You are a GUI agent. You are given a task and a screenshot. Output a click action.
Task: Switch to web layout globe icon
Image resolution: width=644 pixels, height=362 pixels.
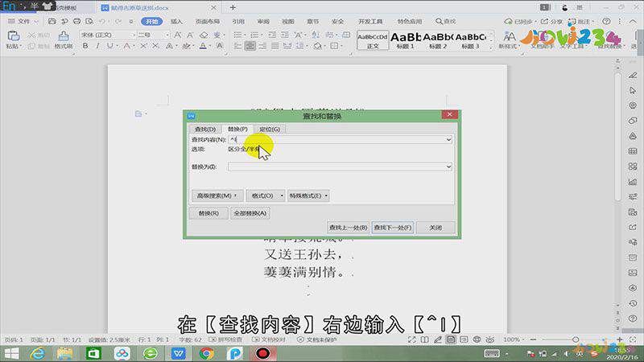(x=477, y=339)
